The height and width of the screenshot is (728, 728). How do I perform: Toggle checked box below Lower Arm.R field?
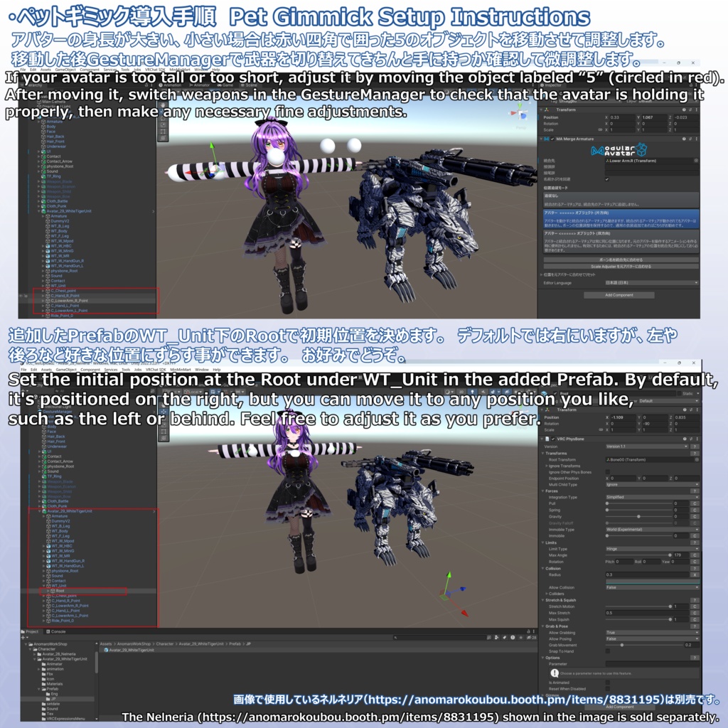[607, 179]
